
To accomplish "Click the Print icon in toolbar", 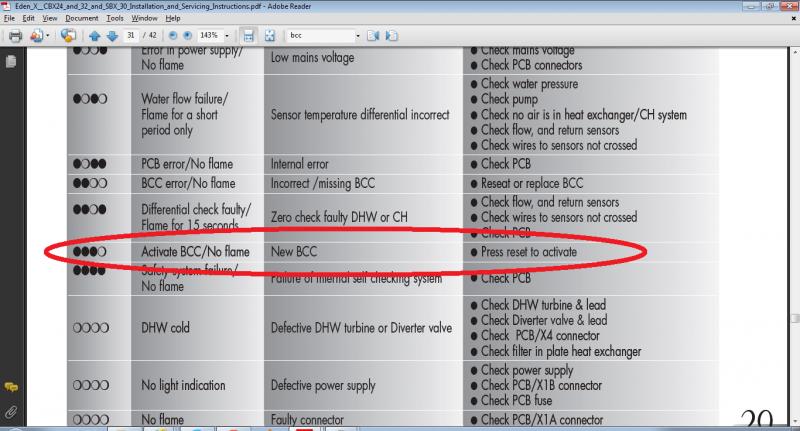I will pos(15,35).
